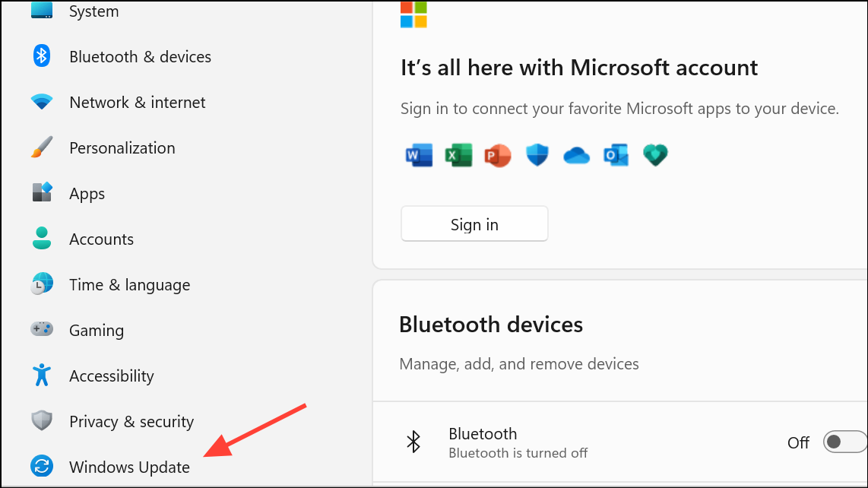
Task: Click the Windows Update sync icon
Action: coord(42,466)
